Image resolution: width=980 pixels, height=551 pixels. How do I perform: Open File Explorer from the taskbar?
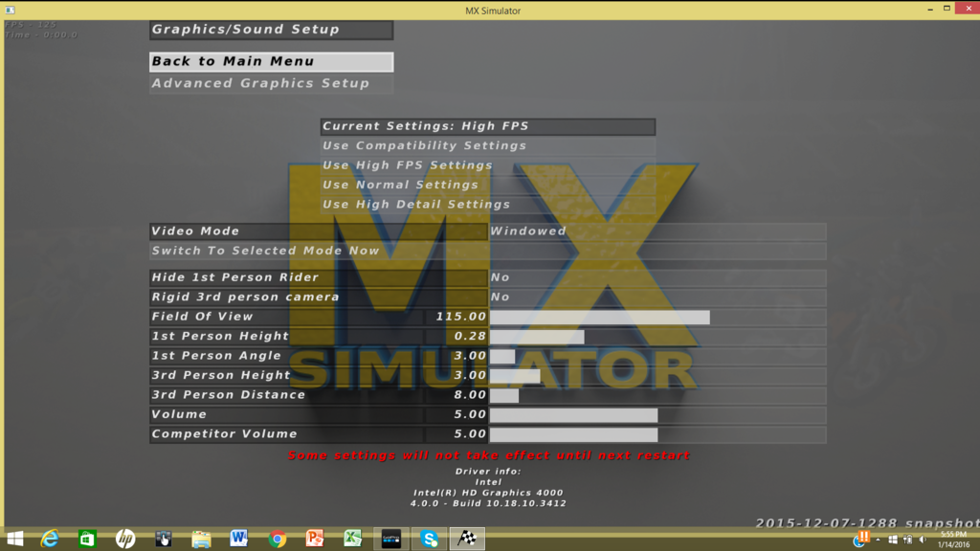(201, 539)
